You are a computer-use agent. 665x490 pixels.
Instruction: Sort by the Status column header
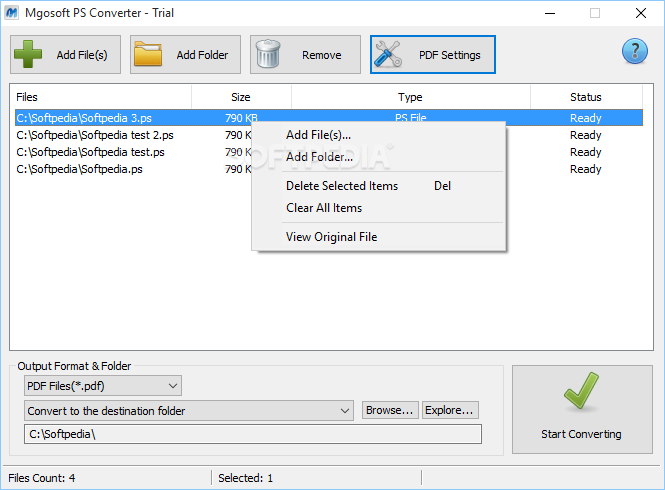pyautogui.click(x=586, y=97)
